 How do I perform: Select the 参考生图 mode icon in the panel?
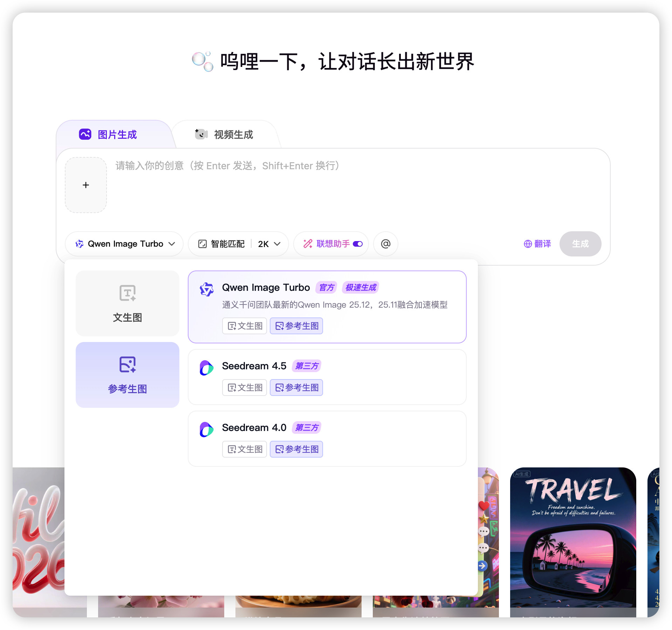click(x=127, y=366)
